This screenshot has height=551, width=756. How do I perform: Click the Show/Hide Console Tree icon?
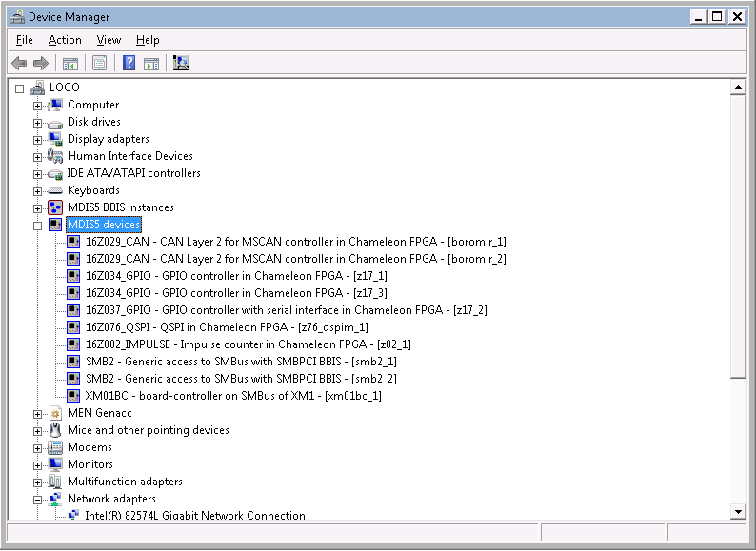point(70,64)
